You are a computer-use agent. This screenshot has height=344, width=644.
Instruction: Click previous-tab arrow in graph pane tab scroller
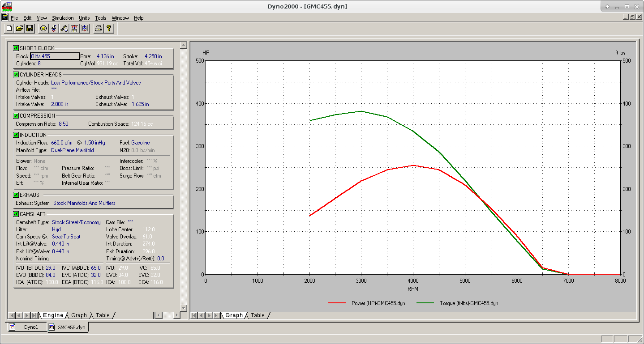[202, 315]
